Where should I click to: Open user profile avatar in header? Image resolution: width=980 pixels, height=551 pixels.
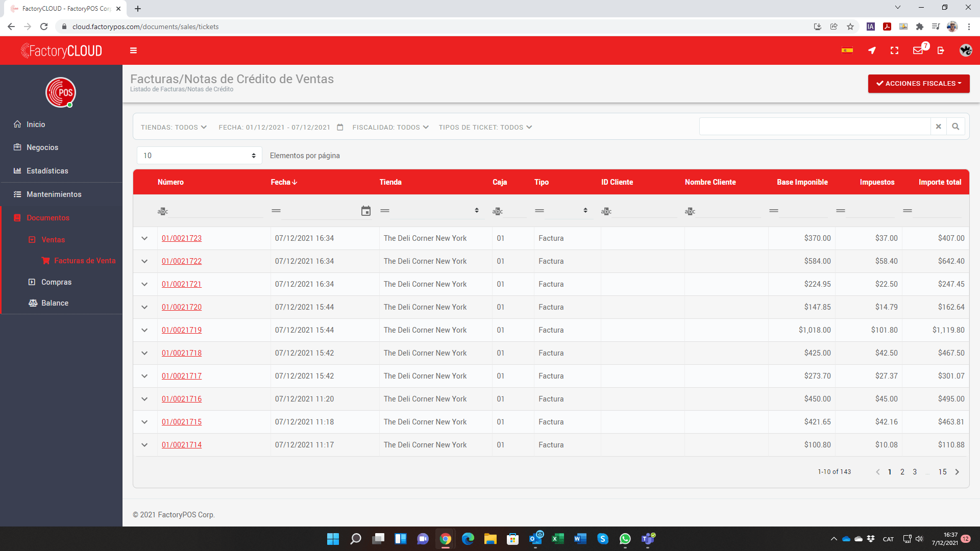point(965,51)
